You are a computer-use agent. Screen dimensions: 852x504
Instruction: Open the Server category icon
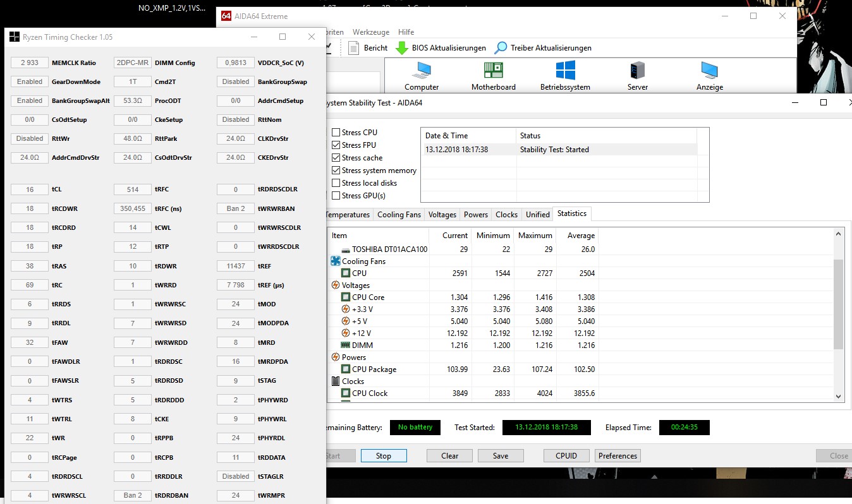pyautogui.click(x=637, y=70)
